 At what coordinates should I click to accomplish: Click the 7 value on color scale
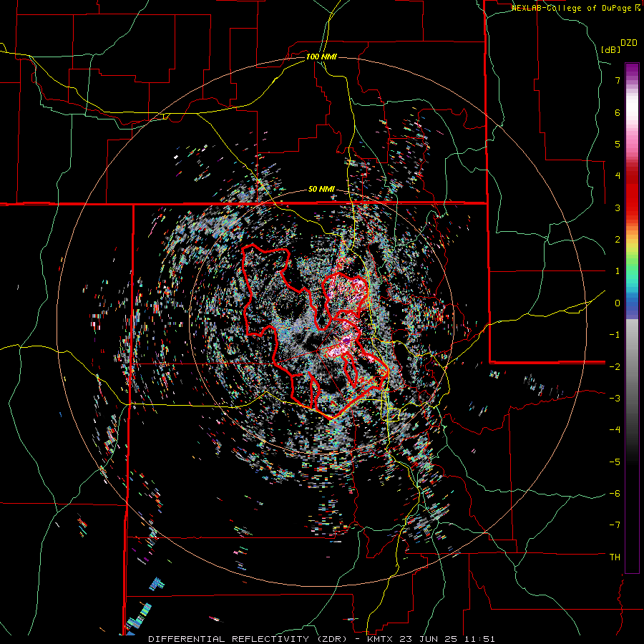[618, 80]
